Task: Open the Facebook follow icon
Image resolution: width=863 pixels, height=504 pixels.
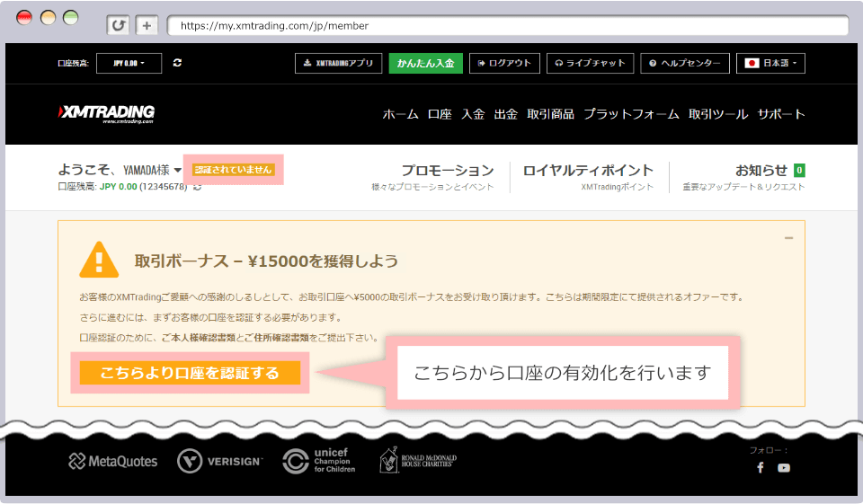Action: (x=761, y=468)
